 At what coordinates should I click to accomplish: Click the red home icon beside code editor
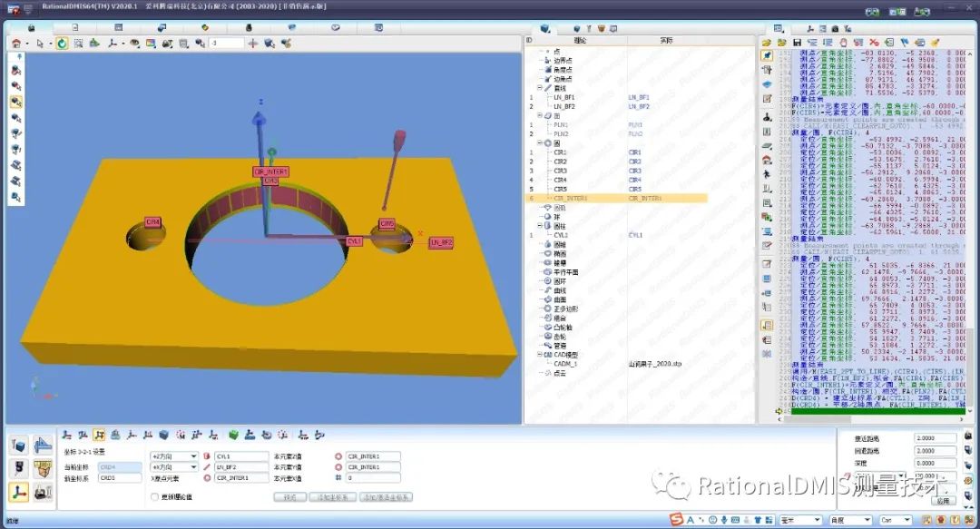pyautogui.click(x=767, y=160)
